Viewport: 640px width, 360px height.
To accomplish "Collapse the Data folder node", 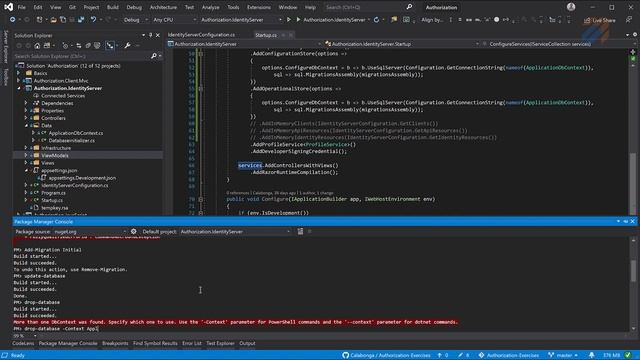I will tap(26, 125).
